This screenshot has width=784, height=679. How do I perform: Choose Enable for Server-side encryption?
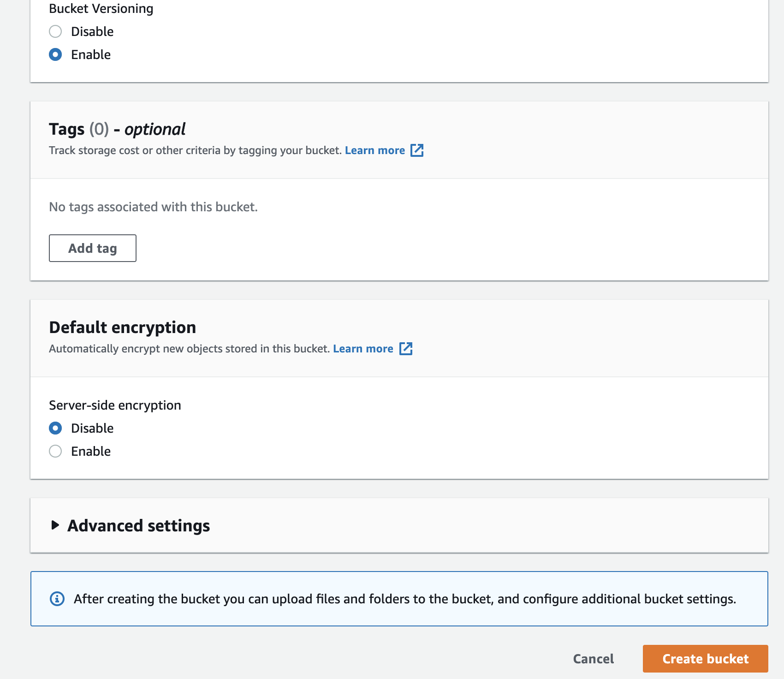coord(55,451)
